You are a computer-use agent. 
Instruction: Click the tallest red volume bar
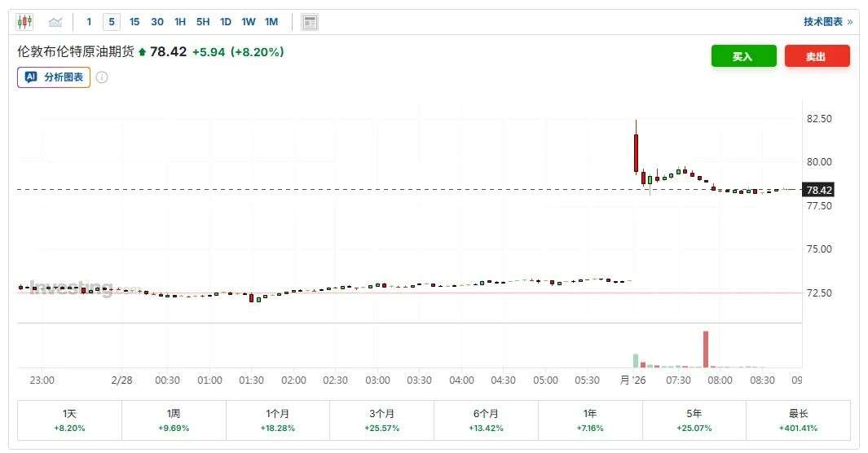tap(706, 350)
